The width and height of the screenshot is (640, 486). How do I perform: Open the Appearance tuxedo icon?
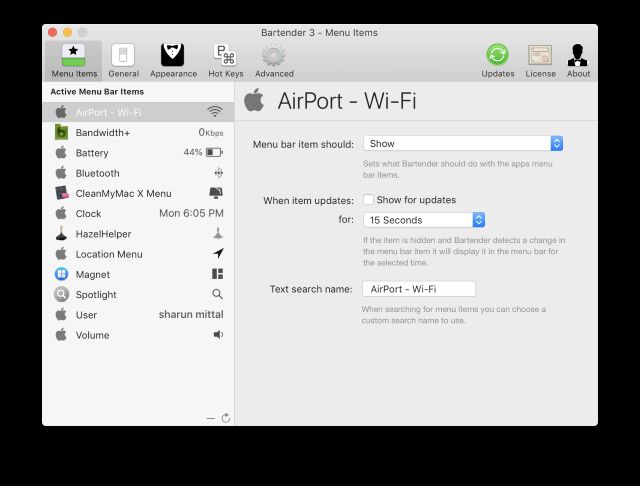click(173, 55)
